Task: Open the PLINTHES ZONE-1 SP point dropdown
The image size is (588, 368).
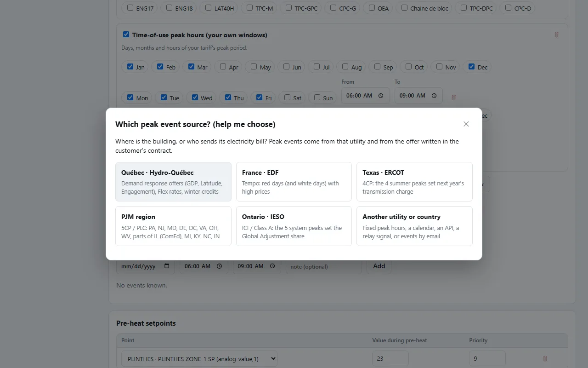Action: coord(199,359)
